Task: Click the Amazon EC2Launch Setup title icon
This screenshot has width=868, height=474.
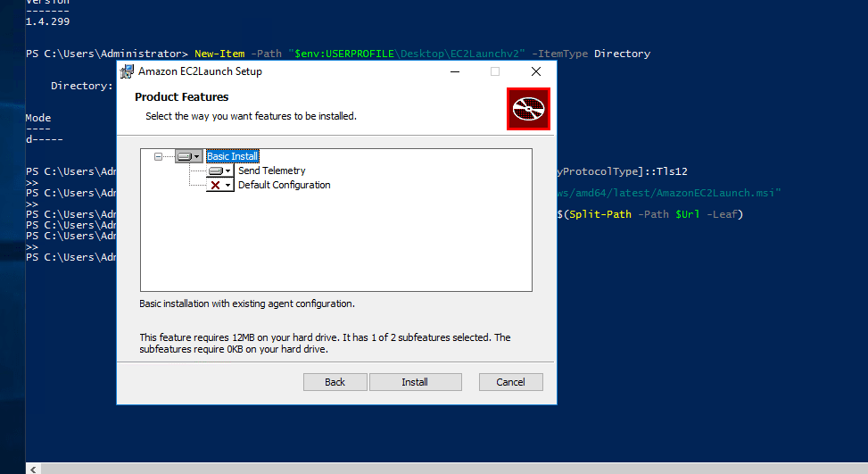Action: (128, 71)
